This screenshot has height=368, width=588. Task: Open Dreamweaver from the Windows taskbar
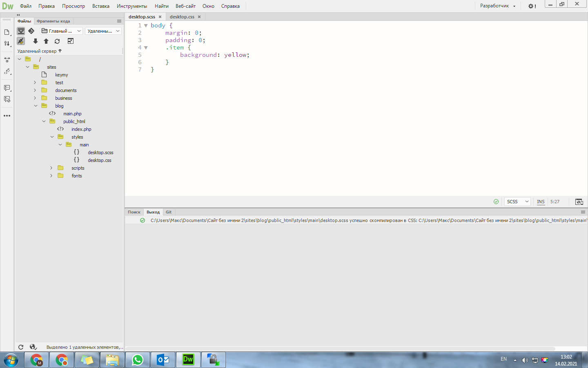[x=188, y=360]
